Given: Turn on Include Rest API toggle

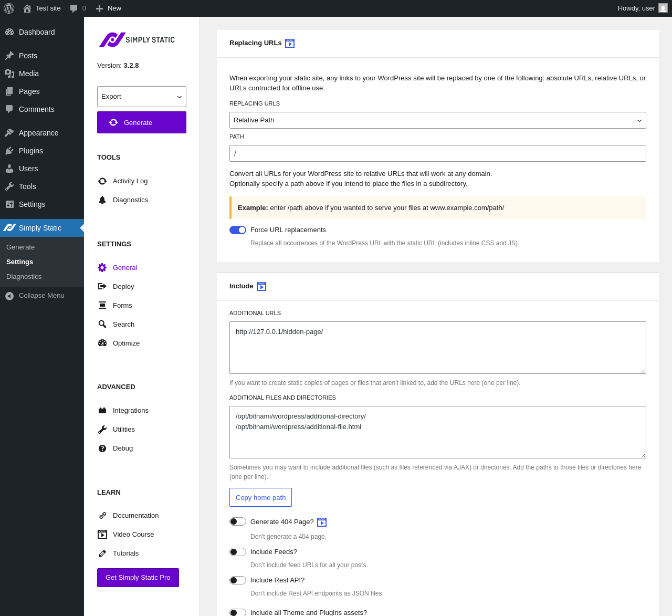Looking at the screenshot, I should (x=238, y=580).
